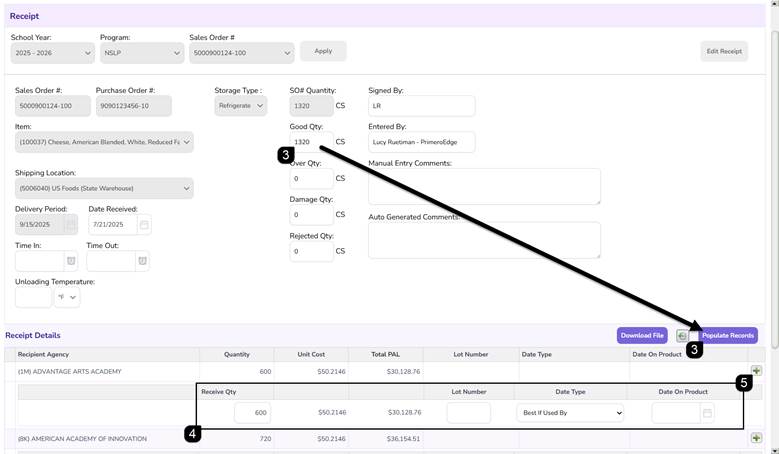Select the (8K) AMERICAN ACADEMY OF INNOVATION row
The width and height of the screenshot is (779, 454).
[383, 439]
